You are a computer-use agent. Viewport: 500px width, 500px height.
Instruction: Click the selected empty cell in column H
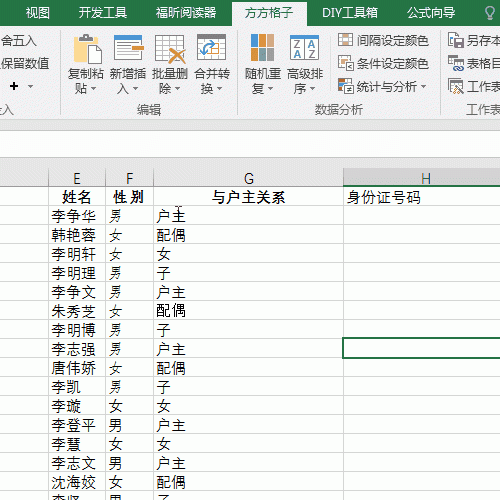point(422,348)
